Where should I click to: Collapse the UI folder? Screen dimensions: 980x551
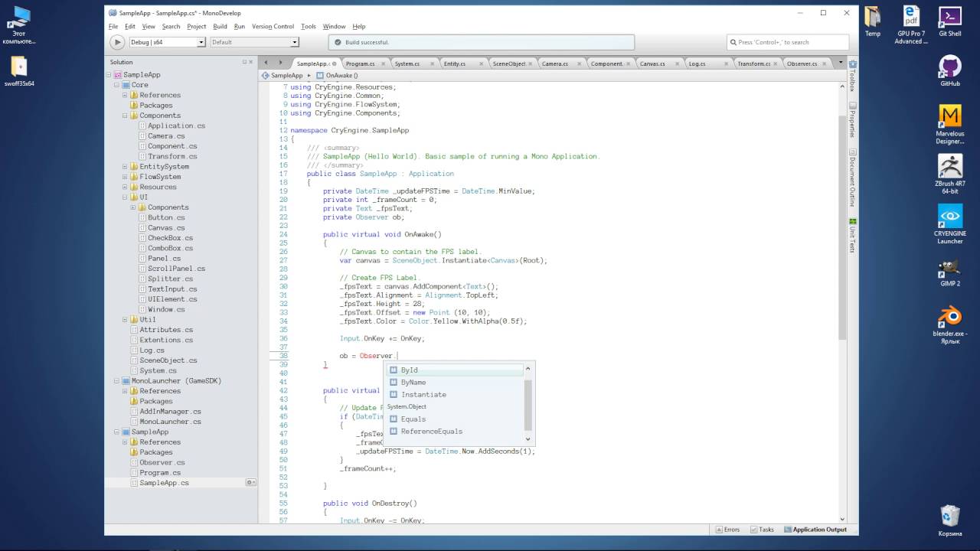click(x=125, y=197)
